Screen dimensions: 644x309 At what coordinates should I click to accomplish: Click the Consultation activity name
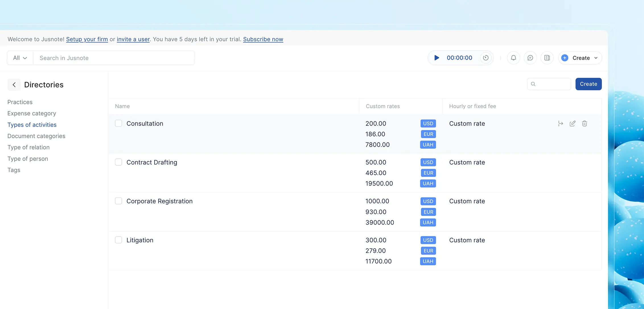click(145, 123)
